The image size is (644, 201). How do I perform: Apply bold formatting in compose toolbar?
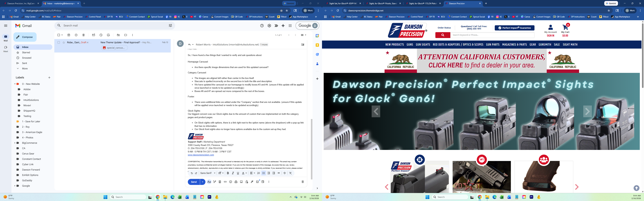[x=228, y=173]
